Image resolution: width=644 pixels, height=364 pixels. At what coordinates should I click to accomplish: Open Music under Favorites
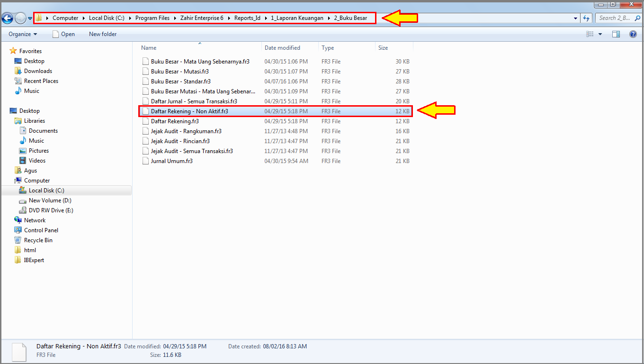tap(32, 91)
